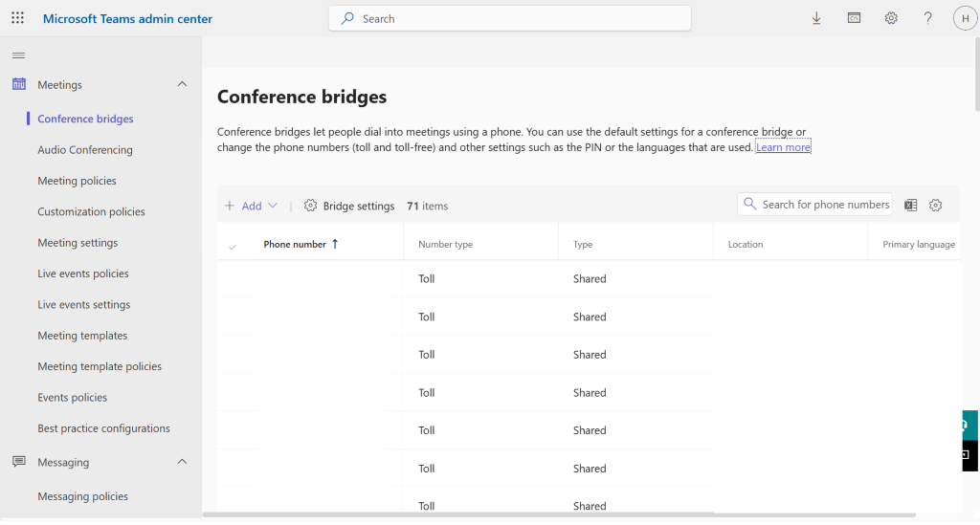This screenshot has height=525, width=980.
Task: Click the Location column header
Action: (745, 244)
